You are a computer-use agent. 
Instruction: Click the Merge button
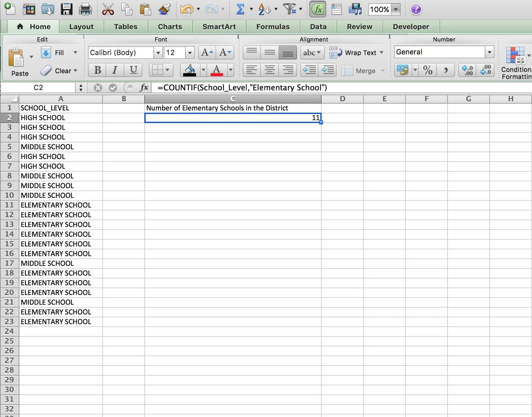[x=364, y=71]
